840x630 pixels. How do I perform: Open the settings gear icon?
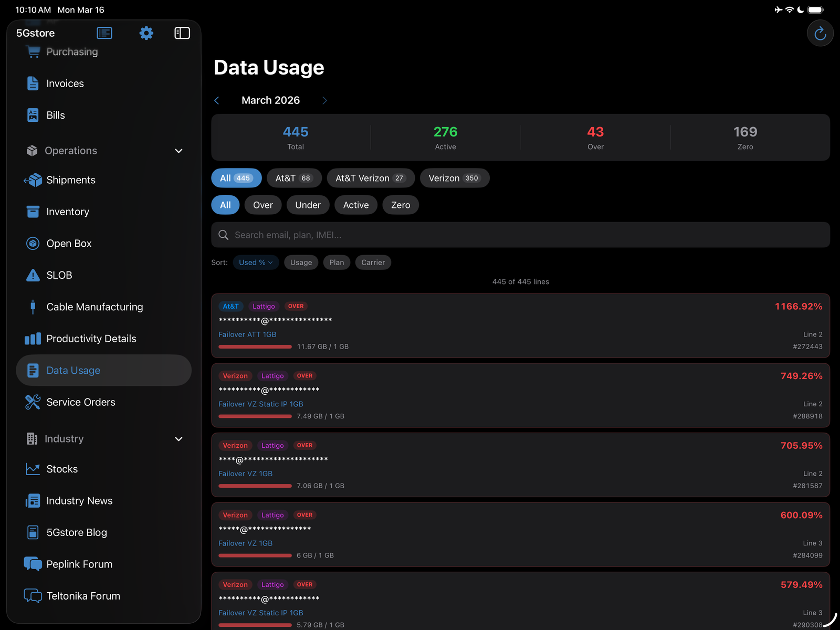[146, 33]
